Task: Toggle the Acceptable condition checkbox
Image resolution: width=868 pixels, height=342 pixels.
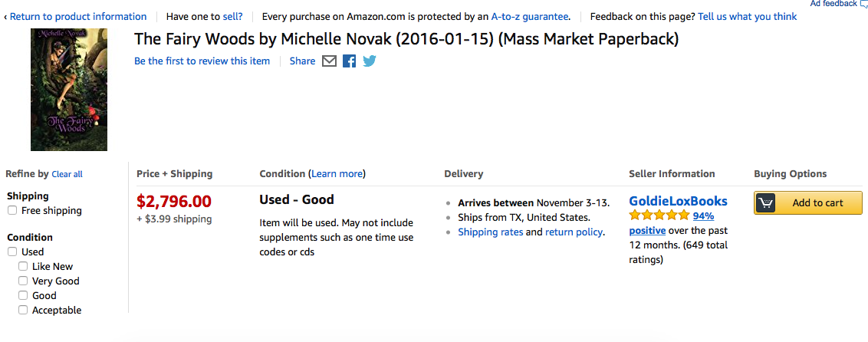Action: pyautogui.click(x=23, y=310)
